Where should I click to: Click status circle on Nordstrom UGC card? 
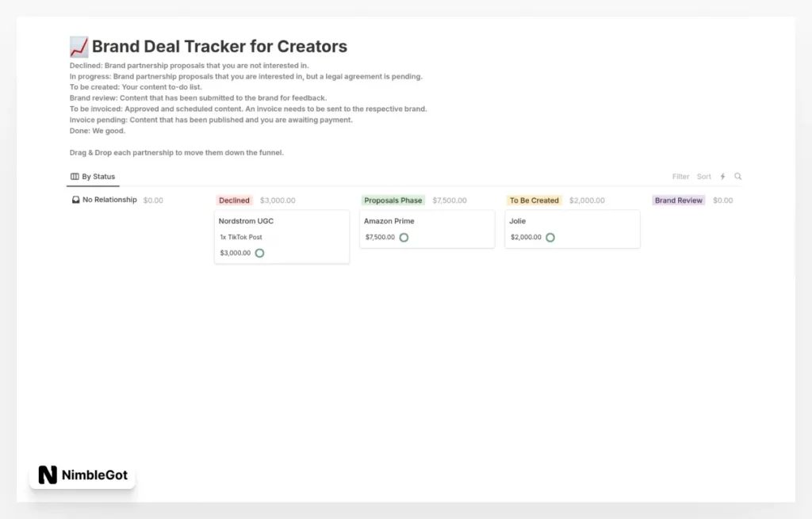(259, 253)
